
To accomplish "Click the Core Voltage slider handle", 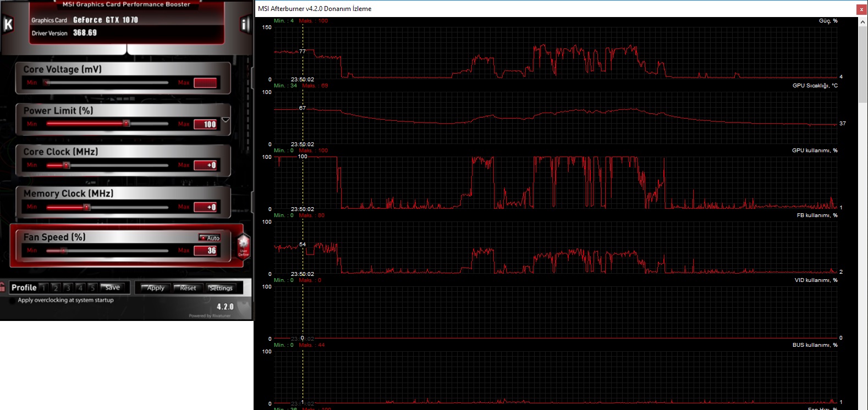I will click(x=47, y=82).
